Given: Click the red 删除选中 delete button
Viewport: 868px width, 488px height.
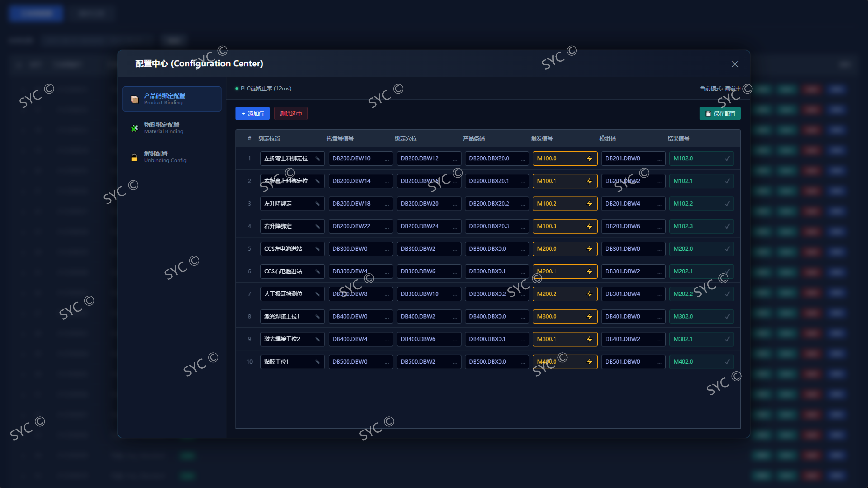Looking at the screenshot, I should [291, 114].
